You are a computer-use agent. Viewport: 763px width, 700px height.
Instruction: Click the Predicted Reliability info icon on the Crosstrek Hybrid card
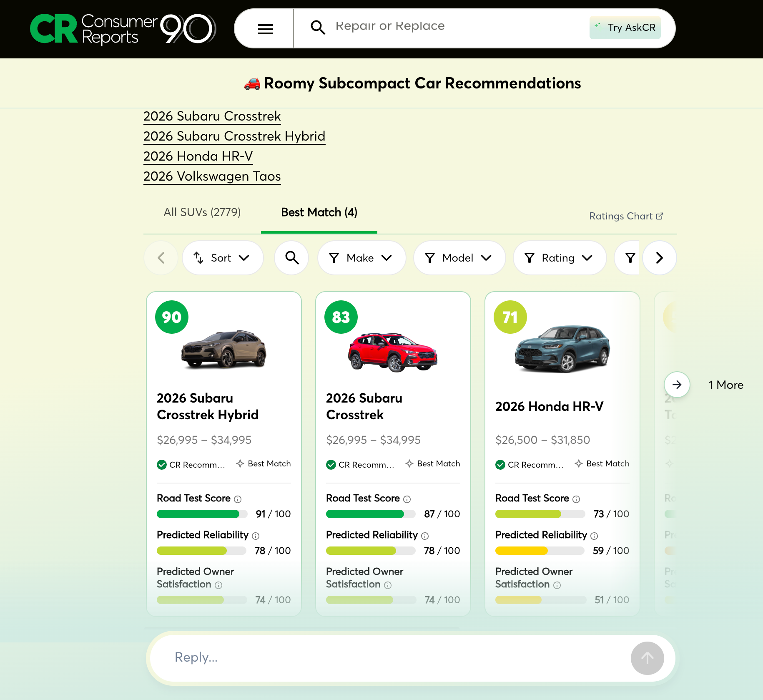(256, 536)
